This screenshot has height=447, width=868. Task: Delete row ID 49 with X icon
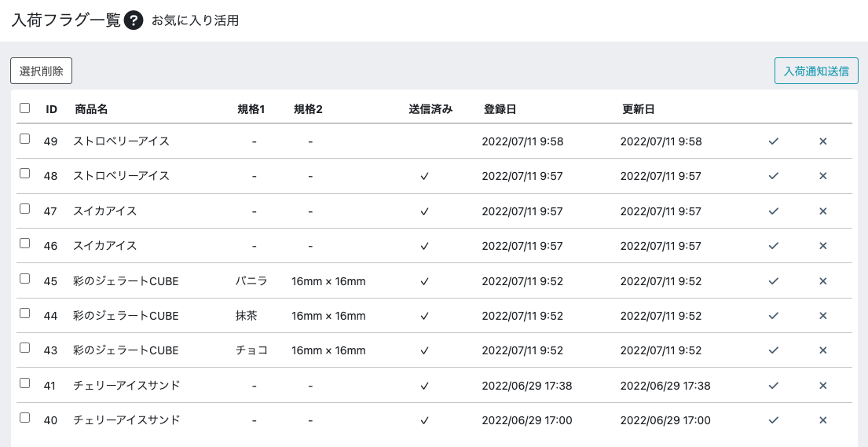coord(822,141)
